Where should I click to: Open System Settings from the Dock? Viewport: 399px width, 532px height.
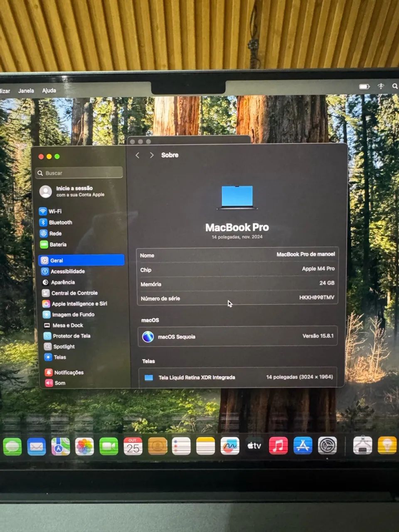pyautogui.click(x=328, y=446)
